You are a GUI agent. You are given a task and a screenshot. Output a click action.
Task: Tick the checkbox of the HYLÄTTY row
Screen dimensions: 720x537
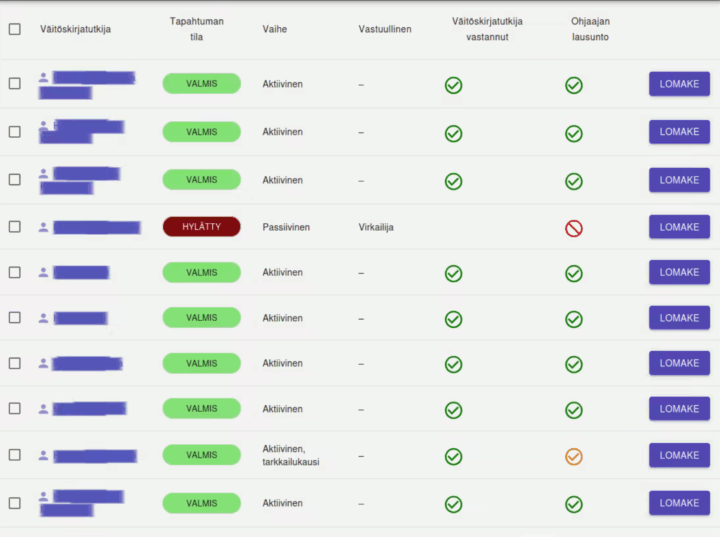14,227
